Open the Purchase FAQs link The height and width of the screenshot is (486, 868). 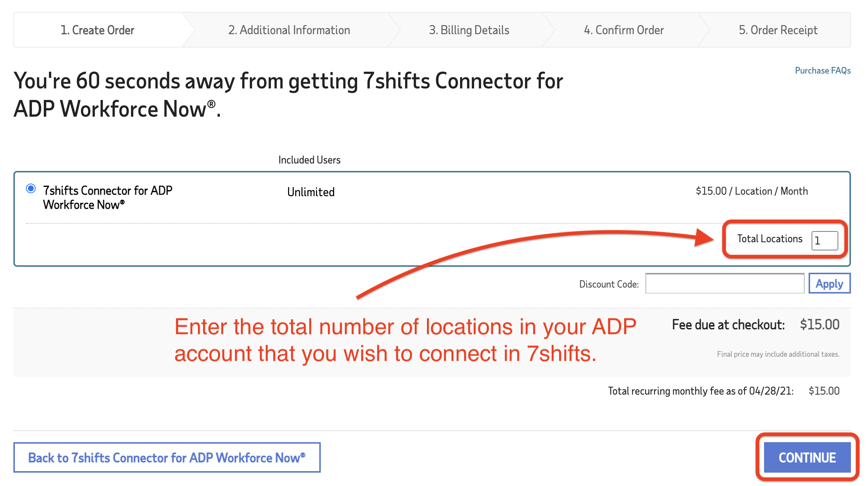[822, 71]
